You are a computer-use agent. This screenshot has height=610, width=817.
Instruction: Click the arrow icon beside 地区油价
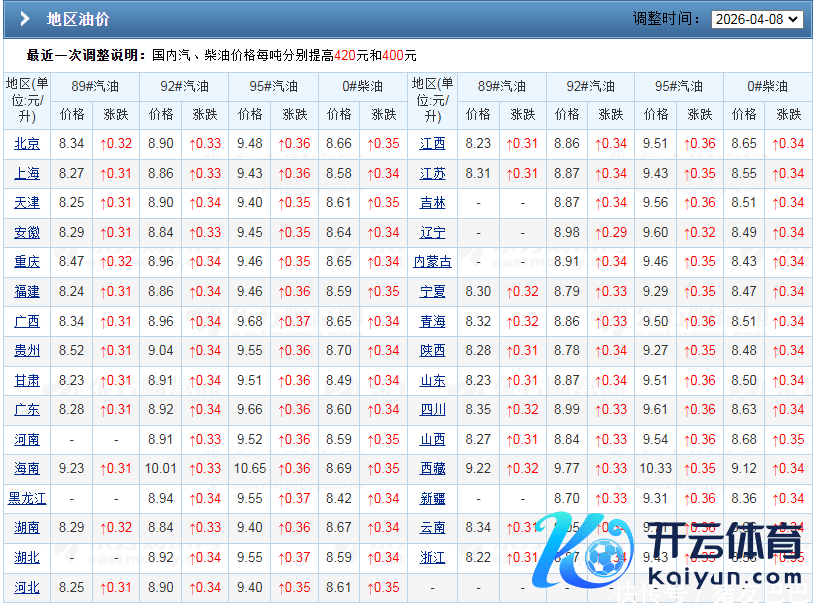click(x=25, y=19)
